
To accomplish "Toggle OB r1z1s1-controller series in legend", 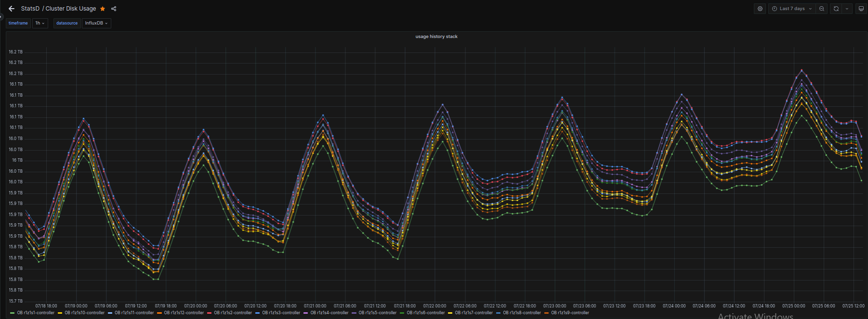I will coord(36,313).
